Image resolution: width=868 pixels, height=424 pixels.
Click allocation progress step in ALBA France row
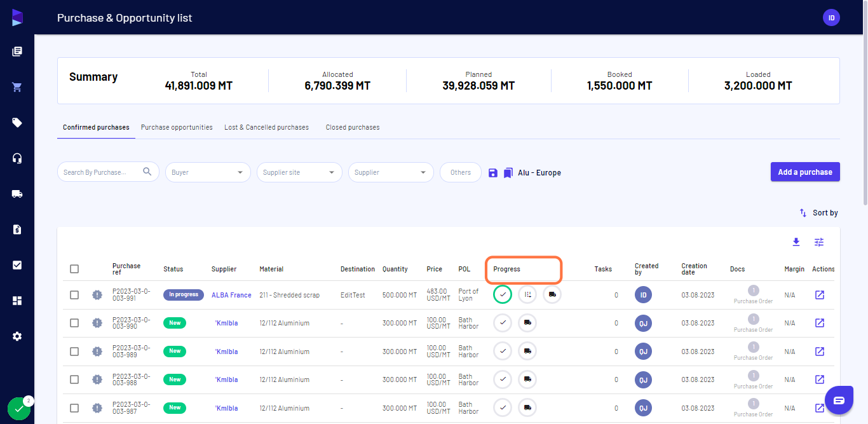click(527, 294)
